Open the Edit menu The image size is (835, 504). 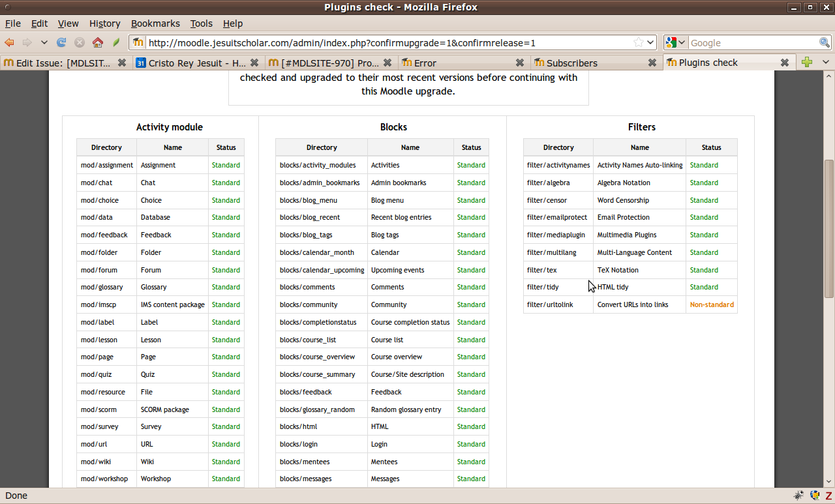pos(40,23)
